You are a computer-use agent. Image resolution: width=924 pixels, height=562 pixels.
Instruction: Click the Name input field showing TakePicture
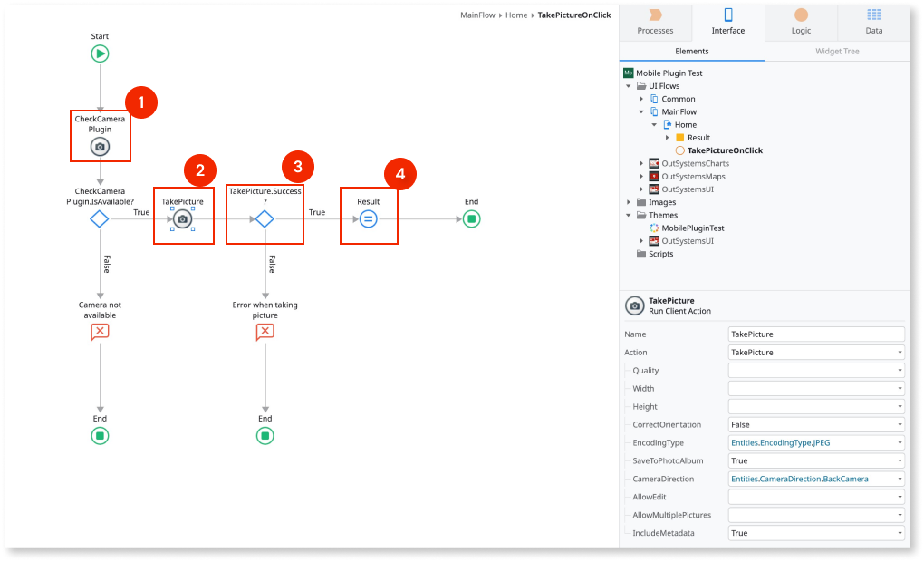(x=813, y=334)
